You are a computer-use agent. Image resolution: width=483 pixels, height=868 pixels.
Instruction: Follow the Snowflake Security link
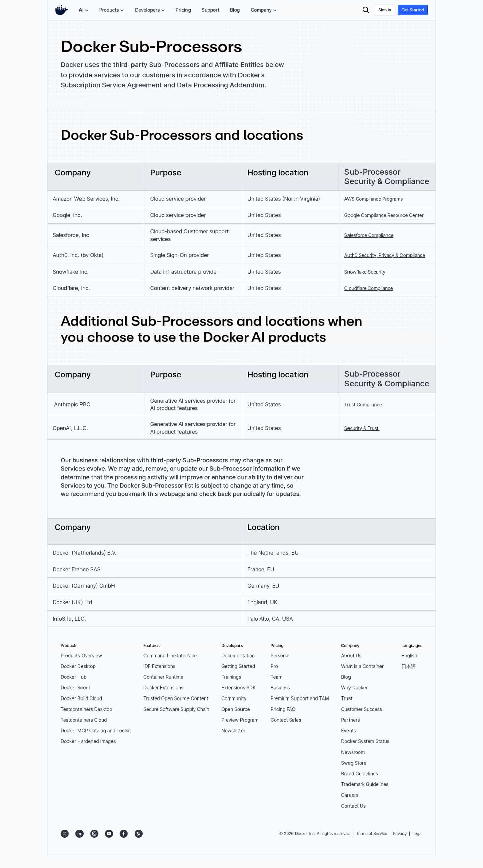click(x=365, y=272)
